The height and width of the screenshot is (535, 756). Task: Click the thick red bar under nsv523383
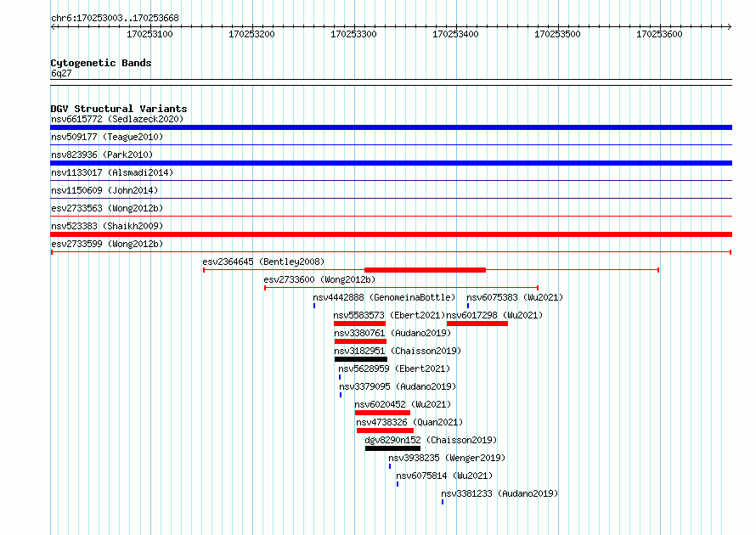[x=391, y=234]
